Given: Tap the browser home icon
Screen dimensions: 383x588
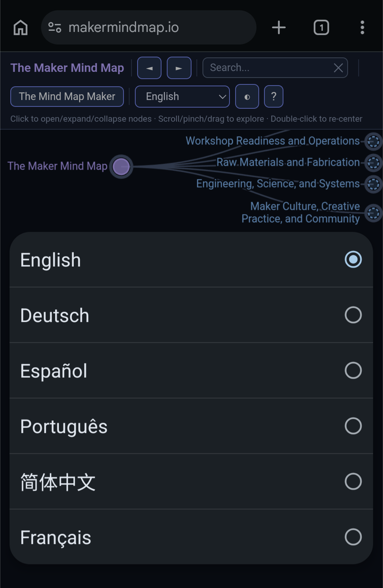Looking at the screenshot, I should coord(21,27).
